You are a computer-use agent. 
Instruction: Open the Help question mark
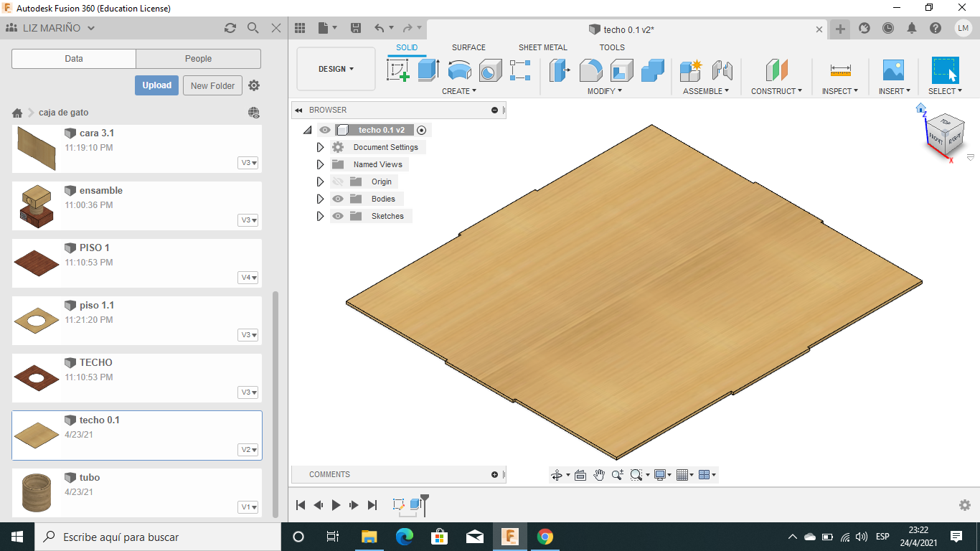(936, 28)
